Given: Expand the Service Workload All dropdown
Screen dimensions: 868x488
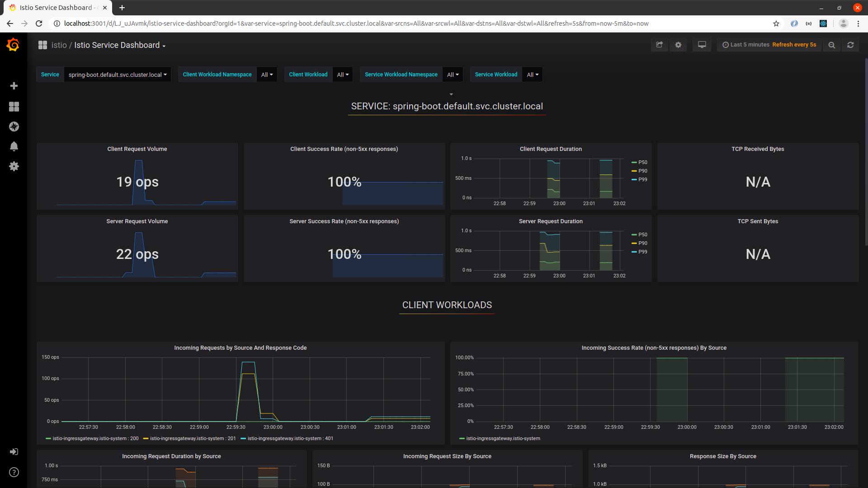Looking at the screenshot, I should (x=532, y=75).
